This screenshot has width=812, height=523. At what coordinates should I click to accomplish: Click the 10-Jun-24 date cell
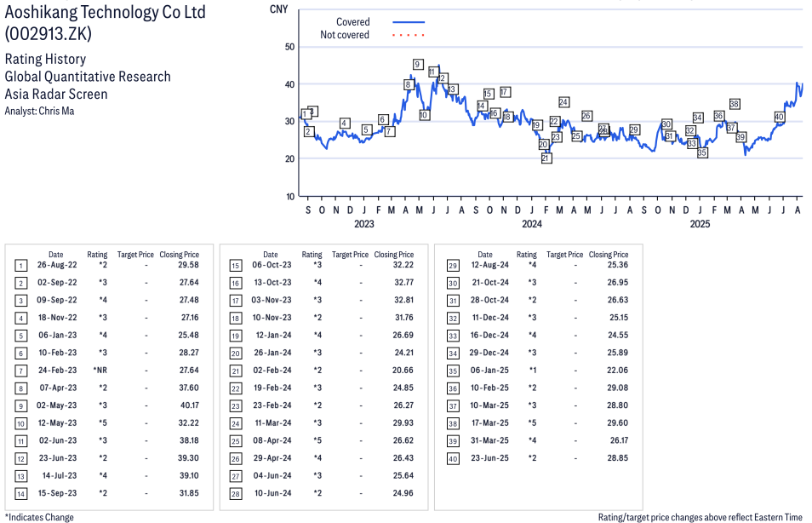pyautogui.click(x=273, y=493)
